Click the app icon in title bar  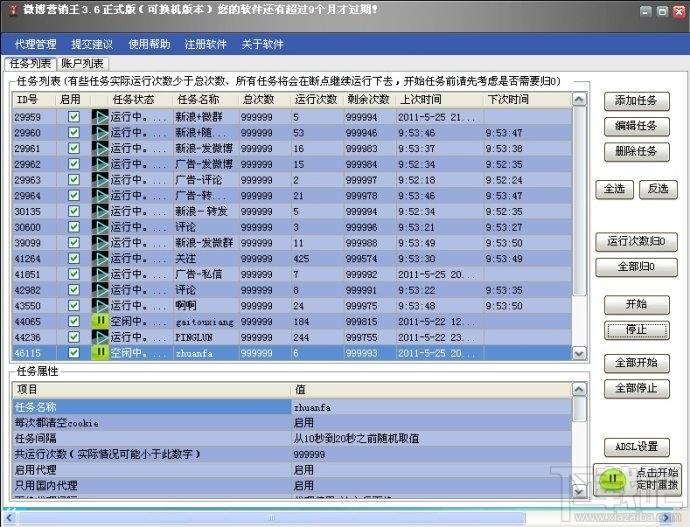[13, 11]
